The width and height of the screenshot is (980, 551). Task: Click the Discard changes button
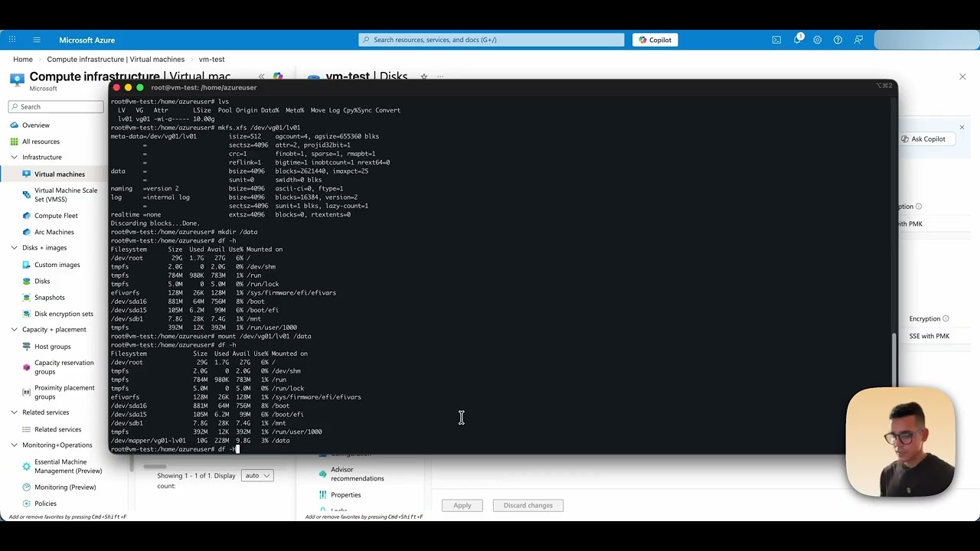528,505
